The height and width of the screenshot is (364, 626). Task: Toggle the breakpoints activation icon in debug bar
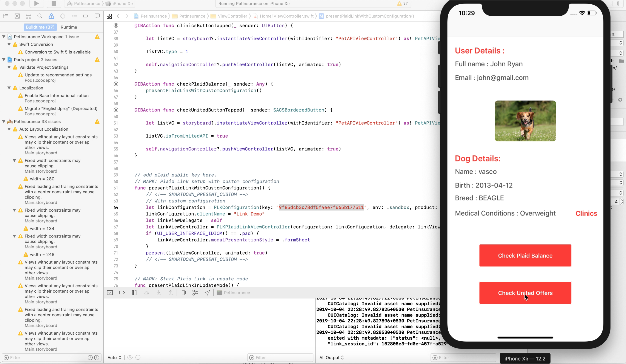(122, 293)
